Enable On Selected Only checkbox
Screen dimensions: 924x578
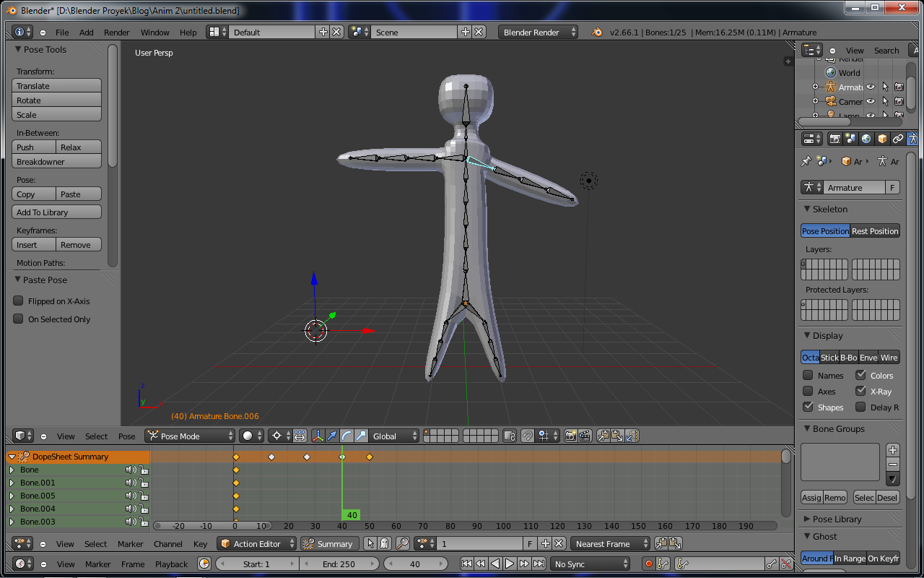19,319
